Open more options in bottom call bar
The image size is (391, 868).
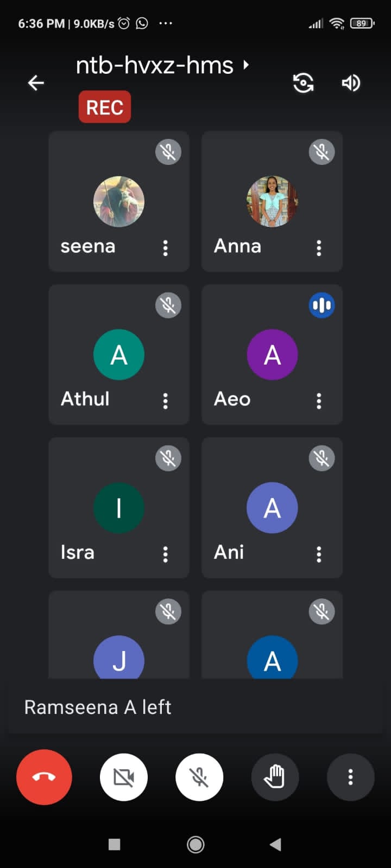point(350,777)
